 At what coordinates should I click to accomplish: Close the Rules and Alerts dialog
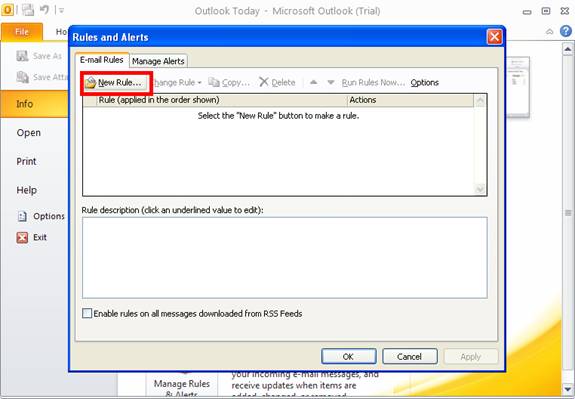[x=494, y=37]
